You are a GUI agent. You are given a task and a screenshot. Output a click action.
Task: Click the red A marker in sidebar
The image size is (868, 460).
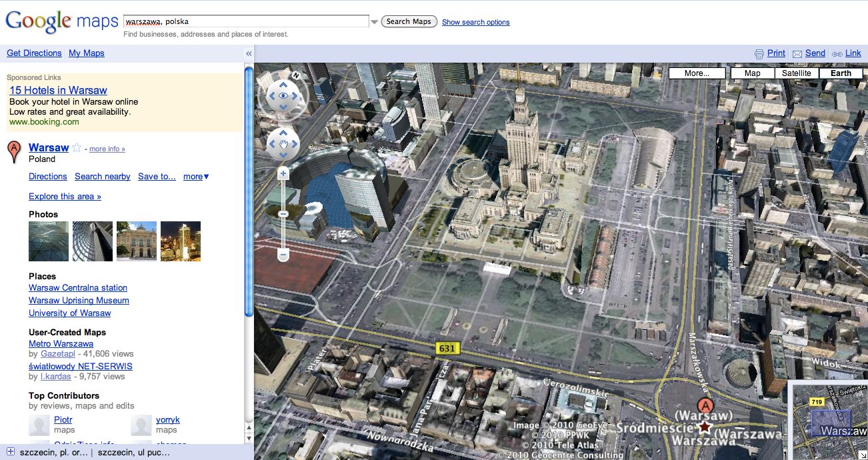[14, 152]
